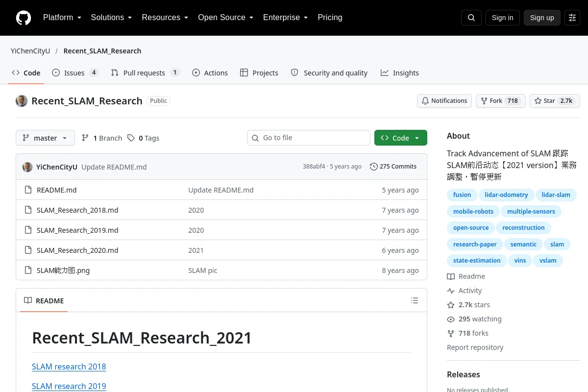Expand the Platform menu

pyautogui.click(x=62, y=18)
